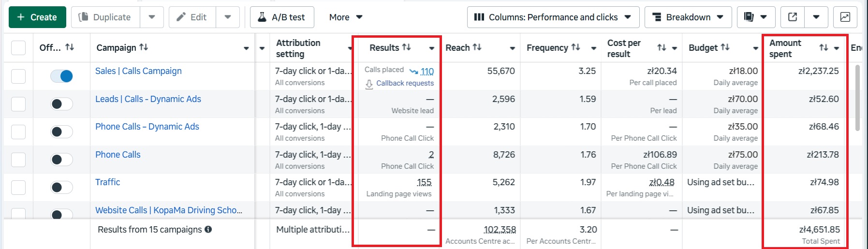
Task: Sort by Campaign name arrows
Action: 144,47
